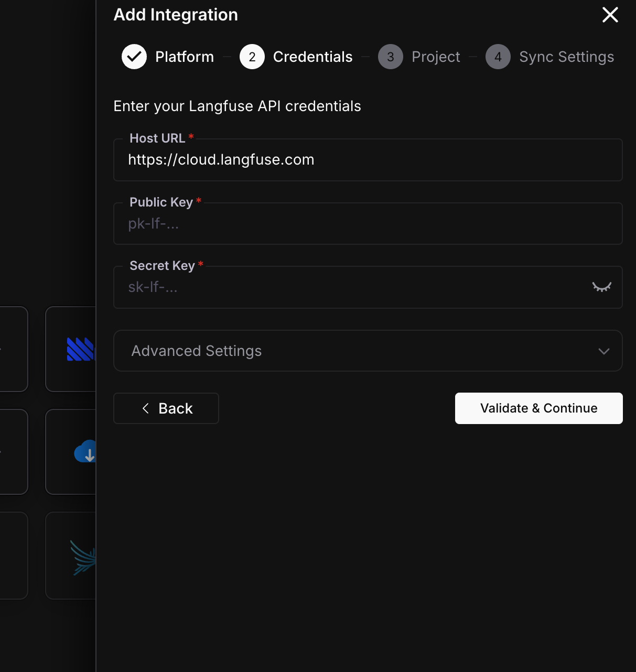Click the Advanced Settings dropdown chevron
Viewport: 636px width, 672px height.
coord(603,351)
